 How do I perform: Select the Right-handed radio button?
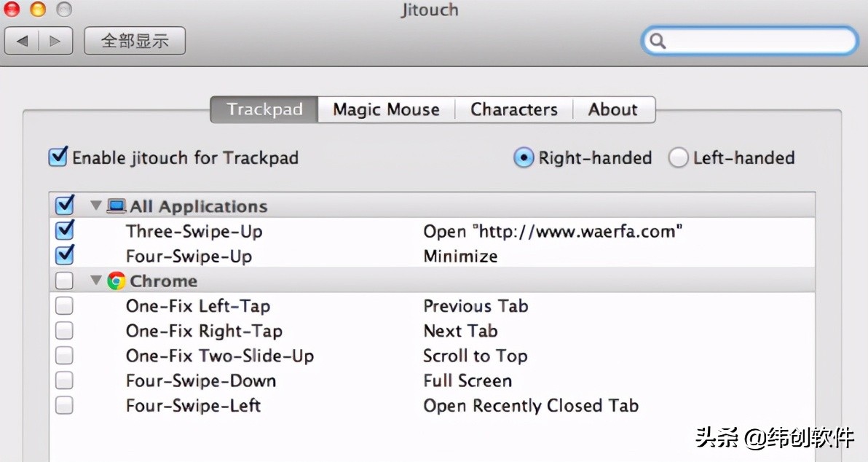click(524, 157)
